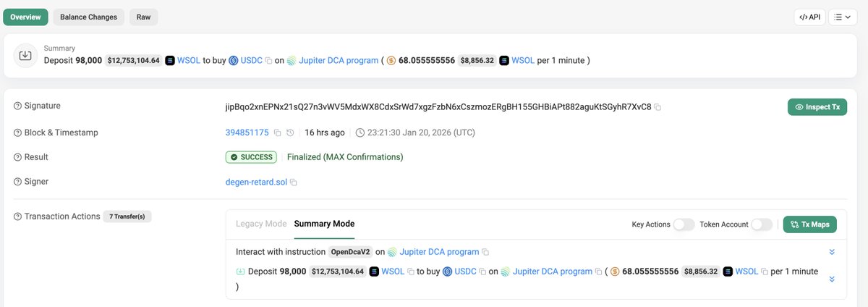Expand the OpenDcaV2 instruction row
Screen dimensions: 868x307
tap(832, 252)
